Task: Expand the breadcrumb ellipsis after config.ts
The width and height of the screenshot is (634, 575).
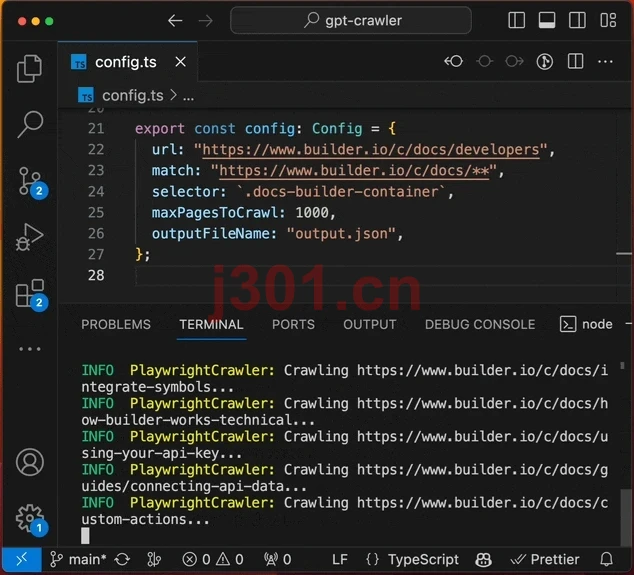Action: point(188,96)
